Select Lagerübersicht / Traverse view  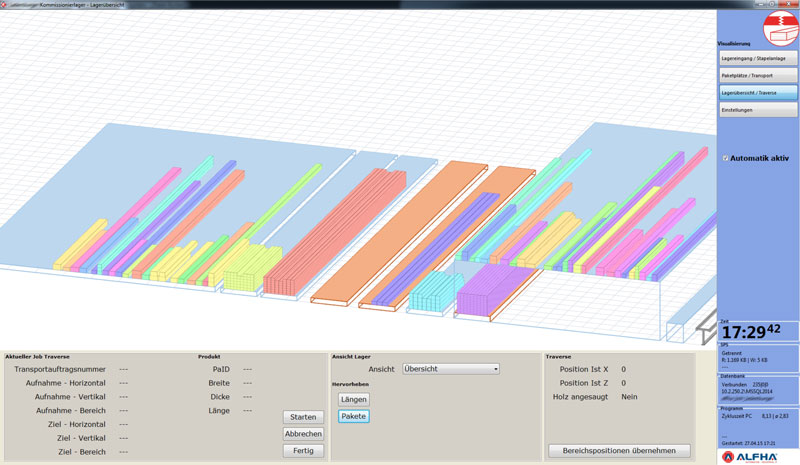[758, 92]
